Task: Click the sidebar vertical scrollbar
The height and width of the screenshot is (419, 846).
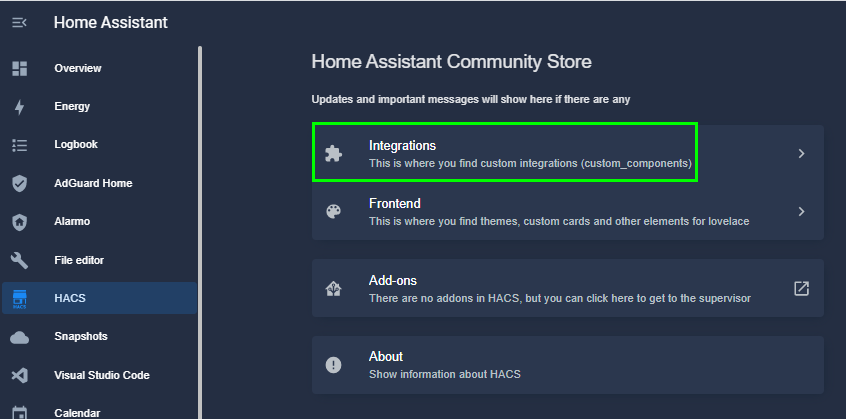Action: (x=200, y=232)
